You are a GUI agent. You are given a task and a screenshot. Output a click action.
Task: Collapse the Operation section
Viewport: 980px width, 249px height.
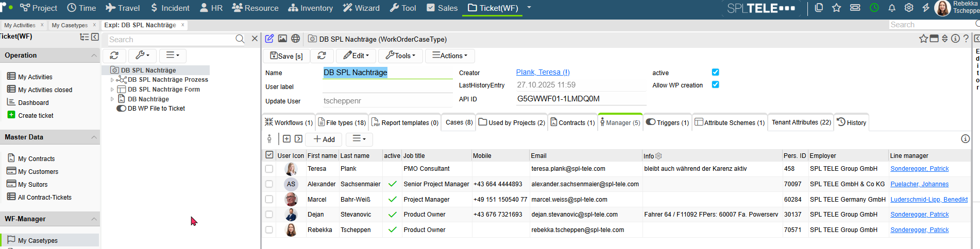[94, 56]
